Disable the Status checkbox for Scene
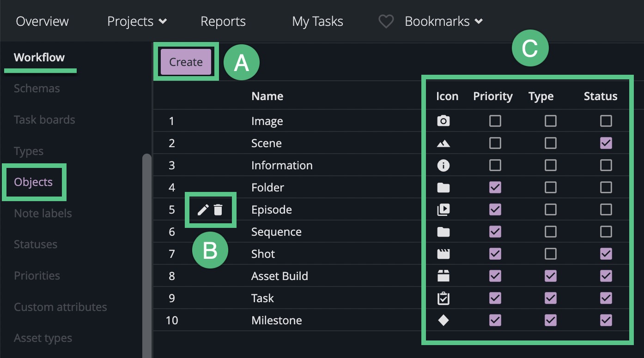This screenshot has width=644, height=358. click(606, 143)
